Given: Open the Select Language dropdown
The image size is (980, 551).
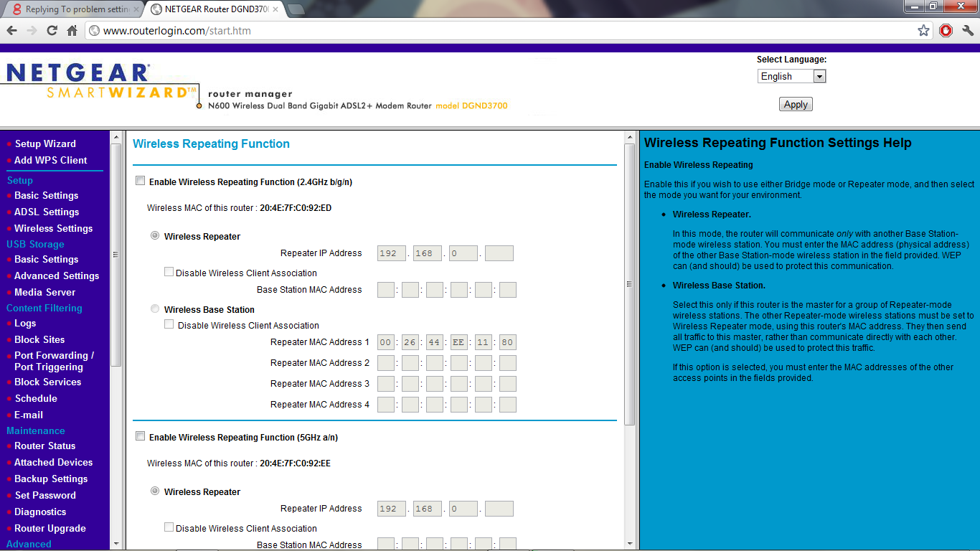Looking at the screenshot, I should click(792, 76).
